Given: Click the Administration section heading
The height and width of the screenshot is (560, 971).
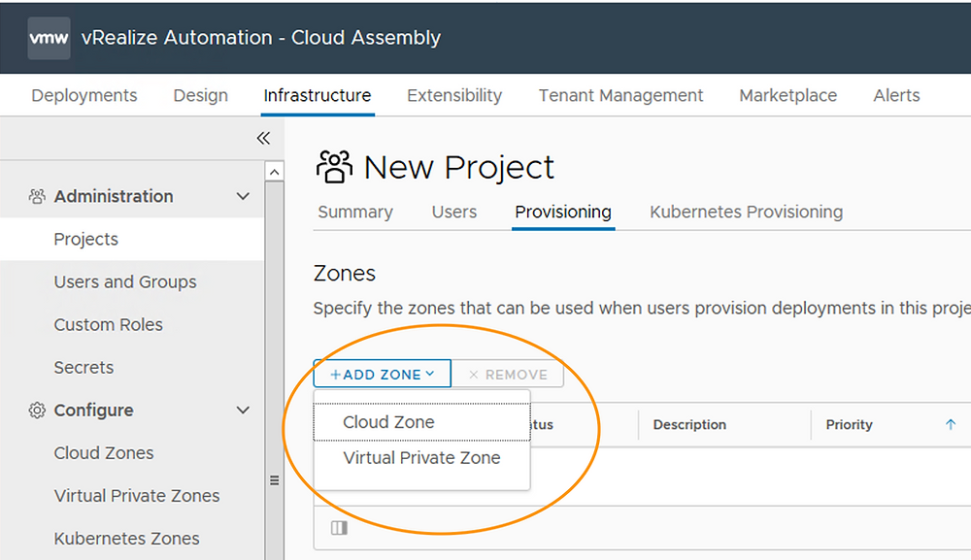Looking at the screenshot, I should click(114, 197).
